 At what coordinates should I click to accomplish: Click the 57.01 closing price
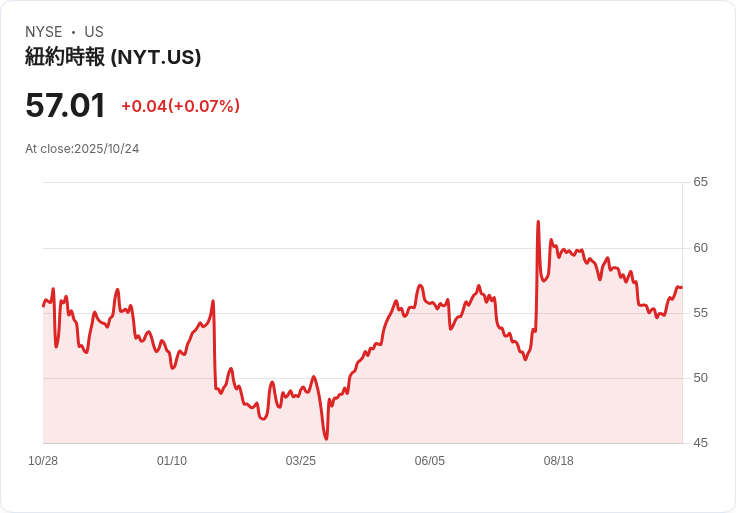65,106
